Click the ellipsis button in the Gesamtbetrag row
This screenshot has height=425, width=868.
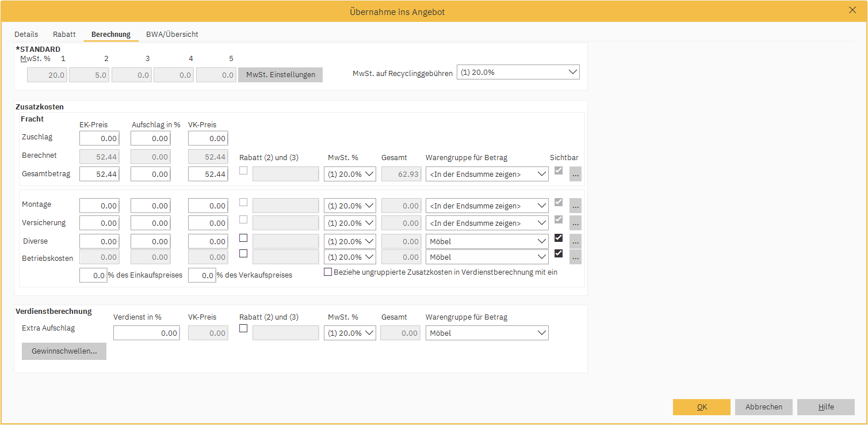575,174
